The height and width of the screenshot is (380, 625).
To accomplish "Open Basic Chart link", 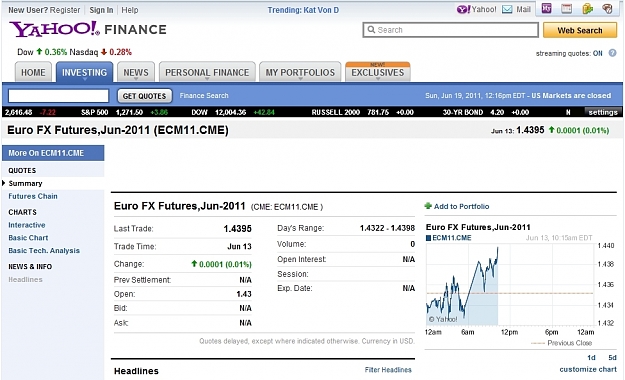I will (28, 238).
